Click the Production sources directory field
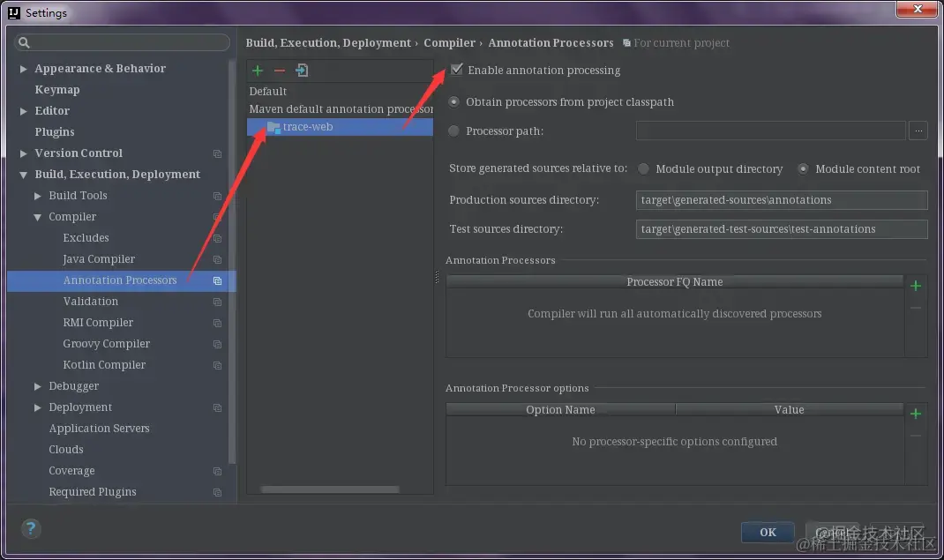This screenshot has height=560, width=944. point(782,199)
